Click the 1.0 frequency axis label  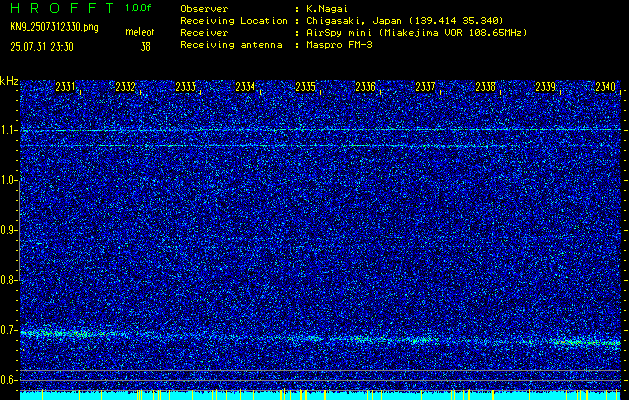tap(7, 180)
